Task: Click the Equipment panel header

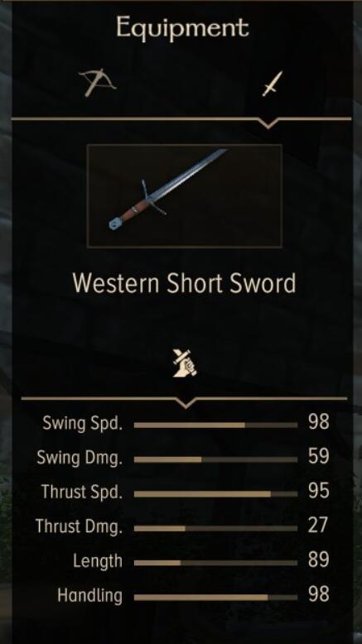Action: pyautogui.click(x=182, y=28)
